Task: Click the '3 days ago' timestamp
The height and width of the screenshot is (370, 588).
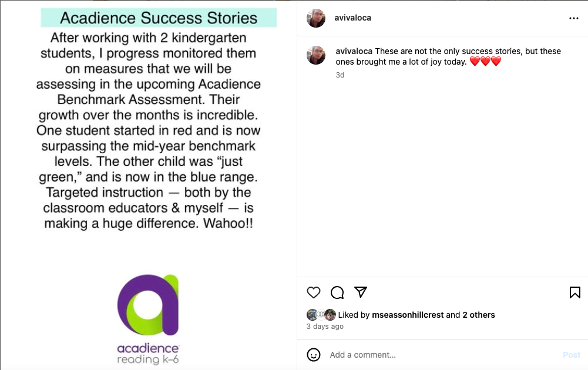Action: coord(325,327)
